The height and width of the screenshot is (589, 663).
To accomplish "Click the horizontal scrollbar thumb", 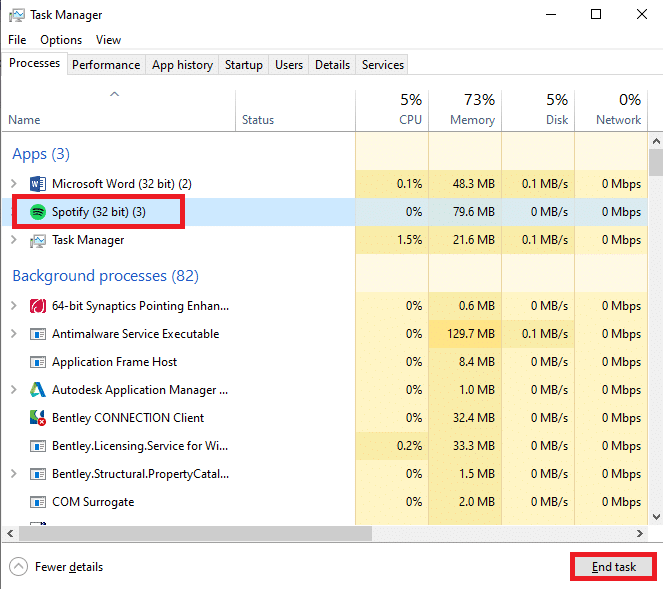I will (x=195, y=533).
